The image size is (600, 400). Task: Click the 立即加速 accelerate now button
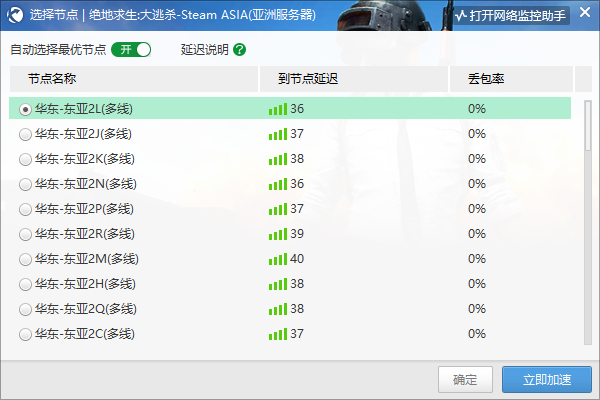coord(547,380)
